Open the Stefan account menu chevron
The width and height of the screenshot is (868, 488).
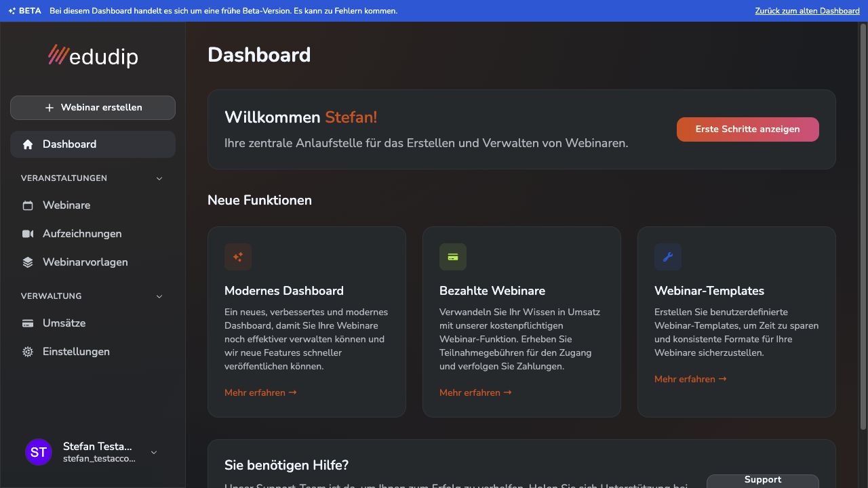(x=154, y=452)
